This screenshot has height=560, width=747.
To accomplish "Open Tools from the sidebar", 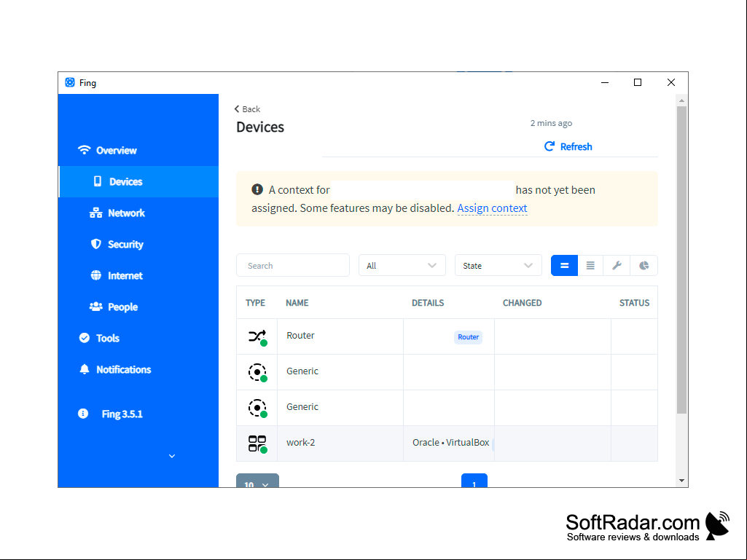I will (108, 338).
